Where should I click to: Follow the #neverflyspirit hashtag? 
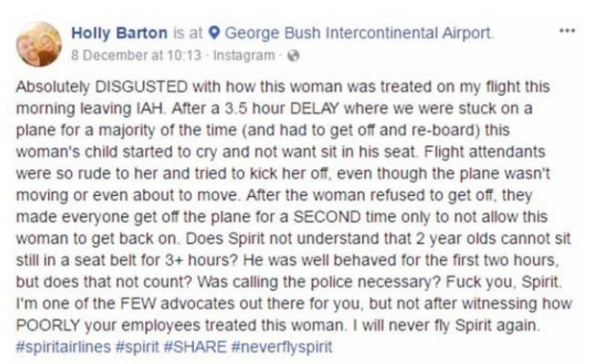point(281,347)
